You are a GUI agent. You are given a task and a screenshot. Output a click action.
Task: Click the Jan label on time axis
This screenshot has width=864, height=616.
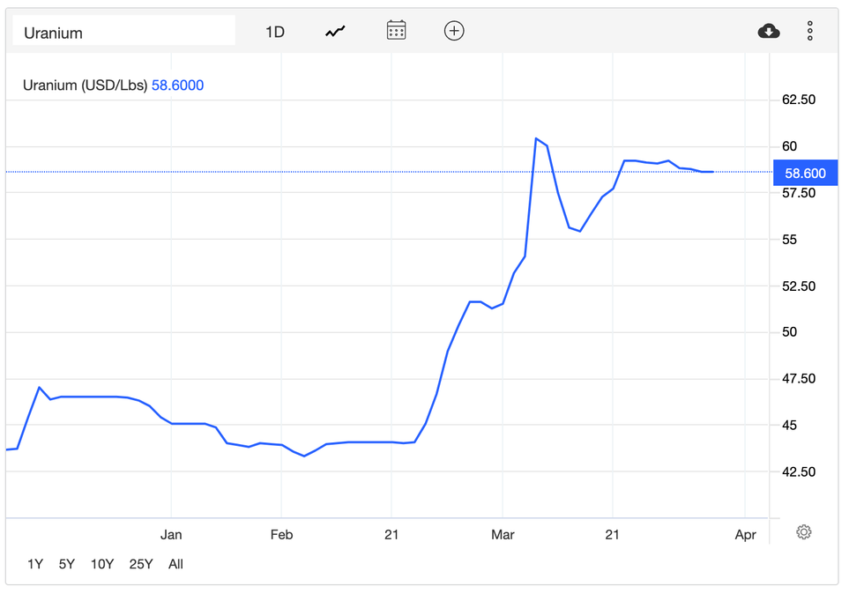pos(171,535)
